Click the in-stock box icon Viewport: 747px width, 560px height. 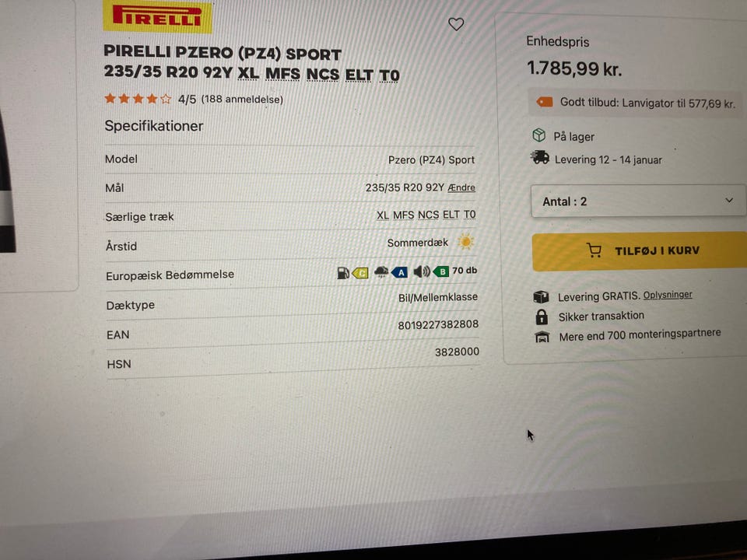tap(538, 135)
